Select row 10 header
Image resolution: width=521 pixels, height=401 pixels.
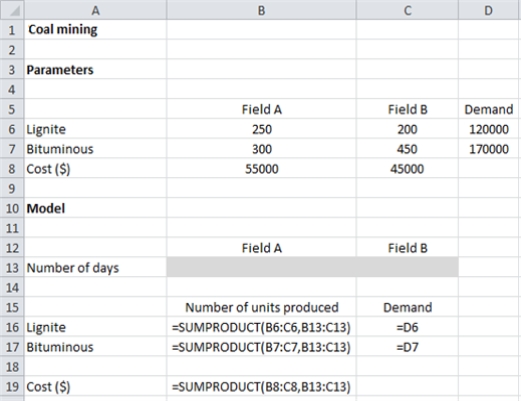[x=12, y=208]
